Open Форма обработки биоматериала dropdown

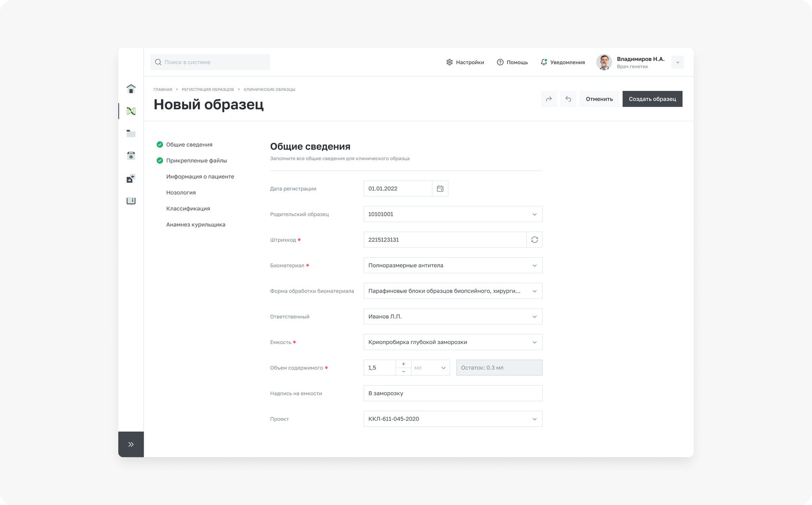coord(453,291)
